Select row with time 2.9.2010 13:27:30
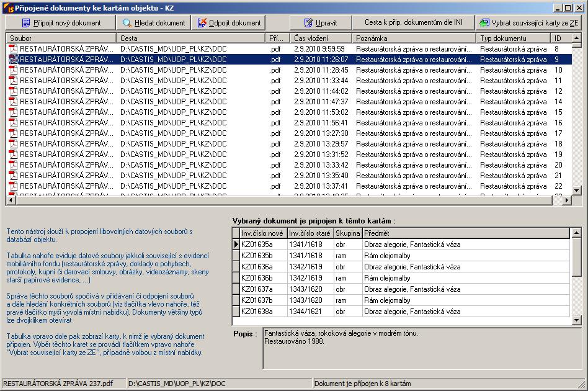The image size is (588, 391). (x=289, y=133)
